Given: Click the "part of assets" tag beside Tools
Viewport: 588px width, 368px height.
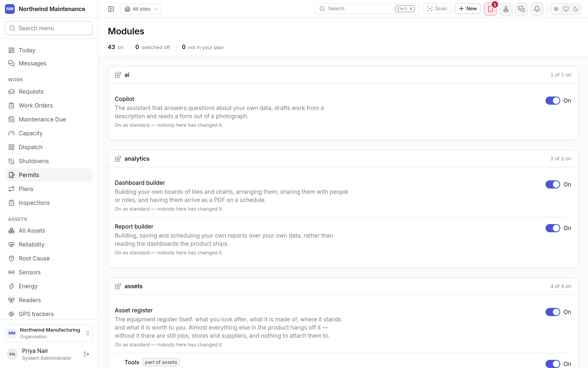Looking at the screenshot, I should [x=161, y=362].
